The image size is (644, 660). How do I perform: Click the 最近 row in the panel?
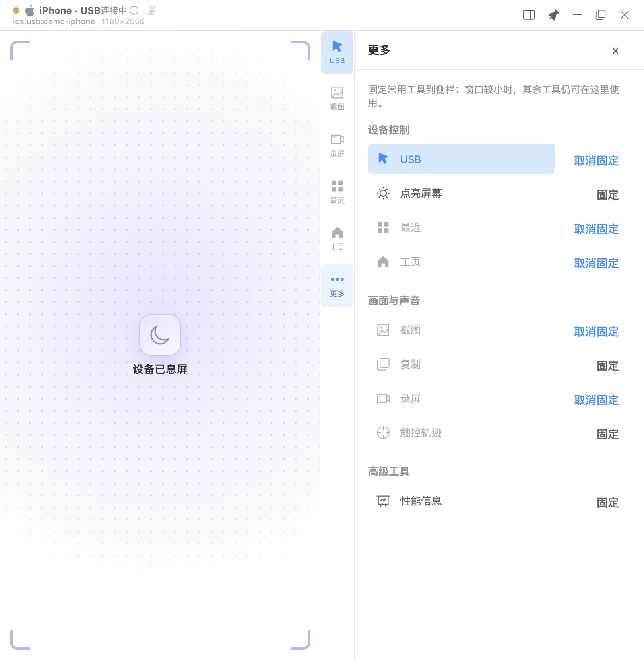click(x=462, y=227)
